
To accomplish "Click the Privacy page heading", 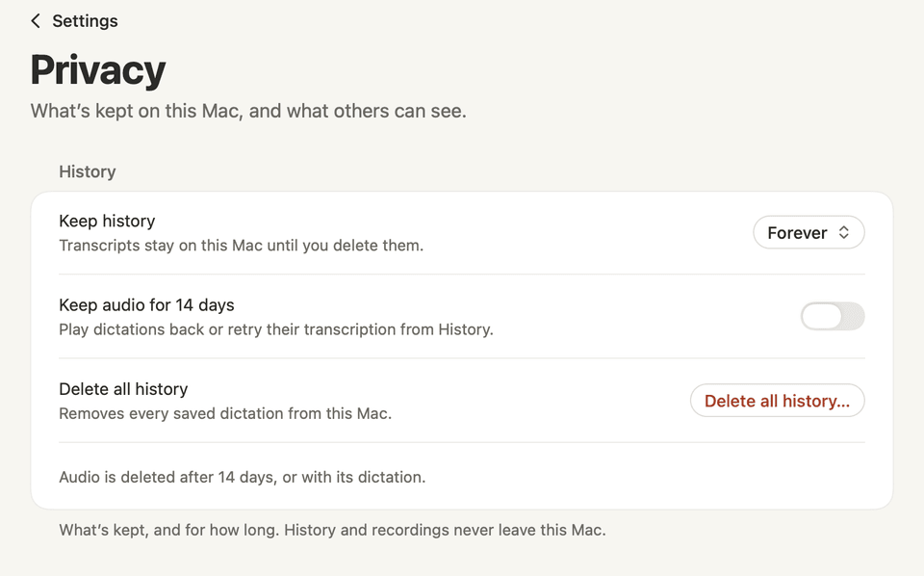I will point(98,70).
